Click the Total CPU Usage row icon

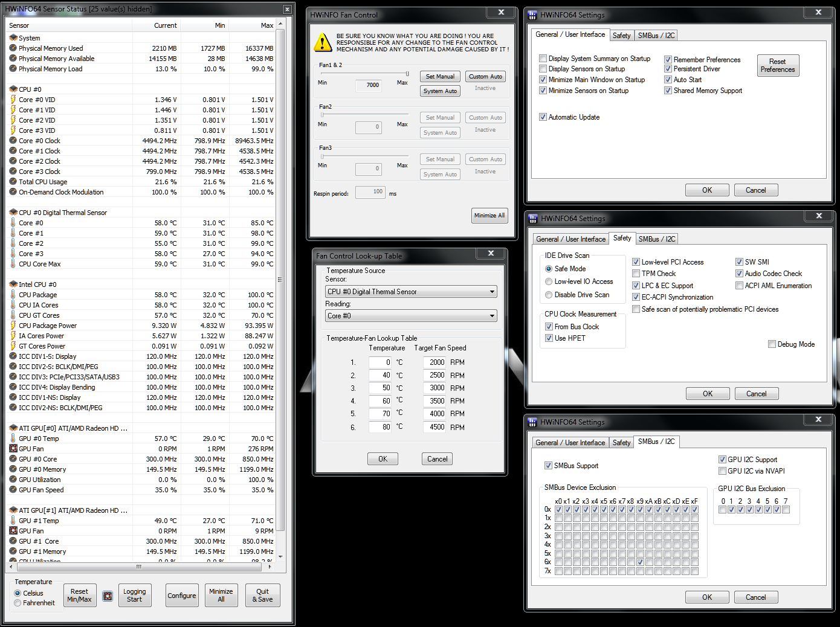pos(13,182)
